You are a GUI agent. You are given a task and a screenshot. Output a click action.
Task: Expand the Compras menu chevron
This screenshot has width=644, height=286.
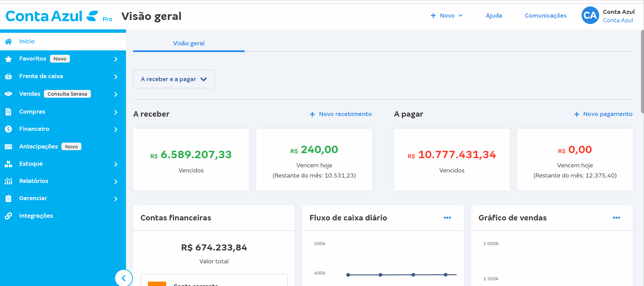coord(116,112)
